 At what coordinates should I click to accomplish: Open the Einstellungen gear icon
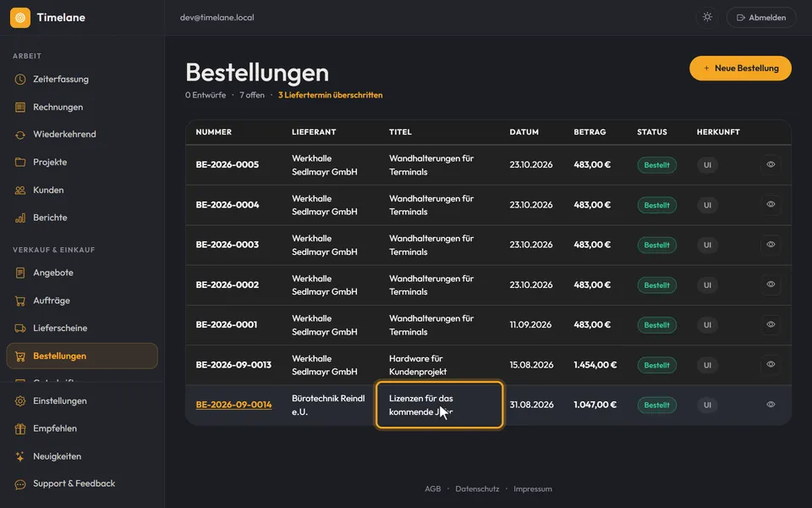click(20, 400)
